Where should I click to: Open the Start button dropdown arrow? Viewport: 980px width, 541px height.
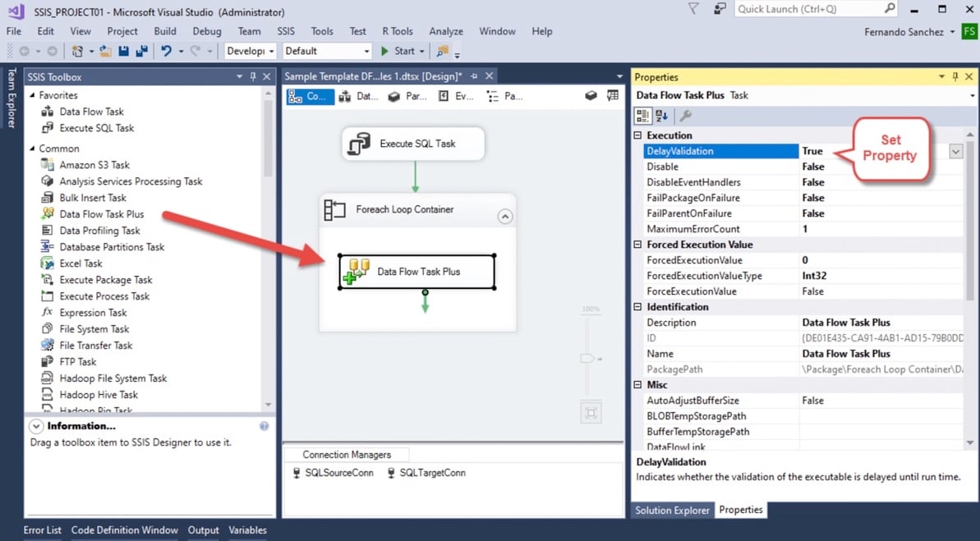tap(422, 51)
